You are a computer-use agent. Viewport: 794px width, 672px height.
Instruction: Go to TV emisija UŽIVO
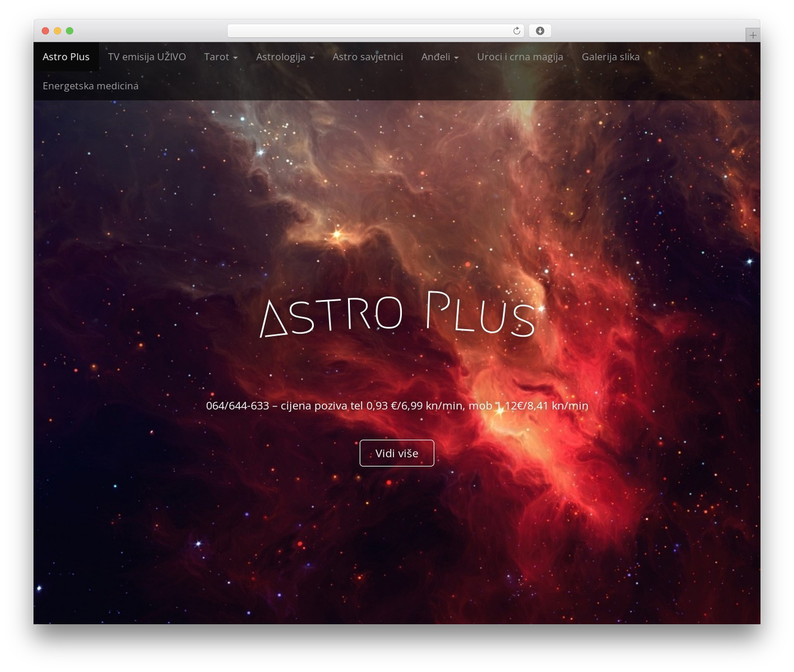tap(147, 56)
